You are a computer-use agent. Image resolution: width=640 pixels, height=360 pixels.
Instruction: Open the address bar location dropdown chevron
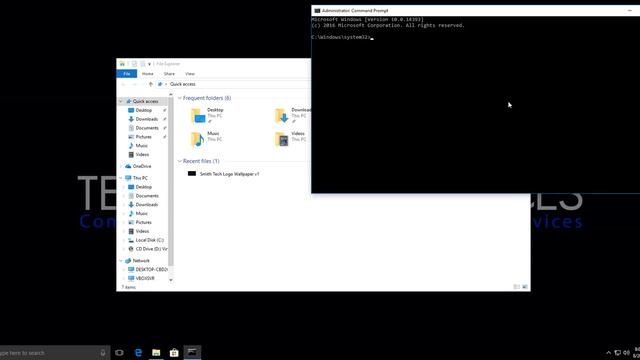click(x=166, y=84)
